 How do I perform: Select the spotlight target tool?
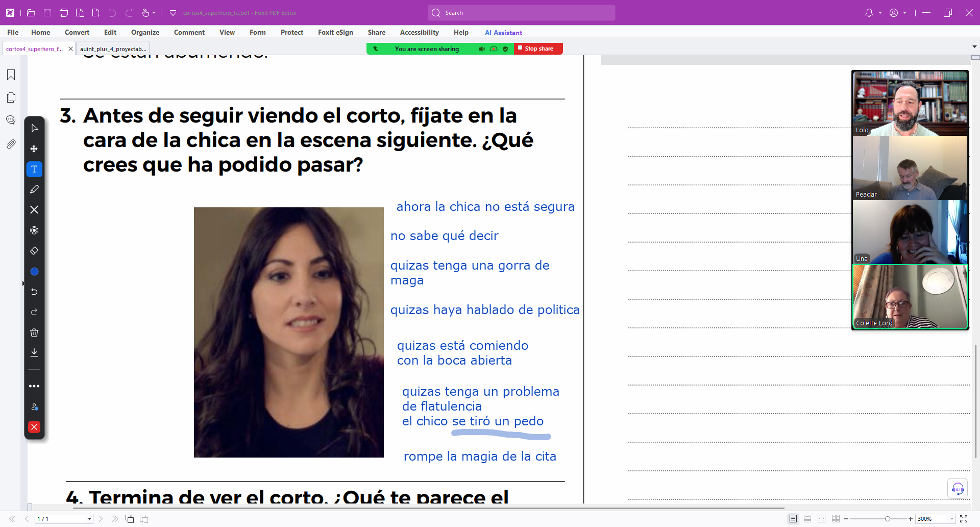(x=34, y=230)
